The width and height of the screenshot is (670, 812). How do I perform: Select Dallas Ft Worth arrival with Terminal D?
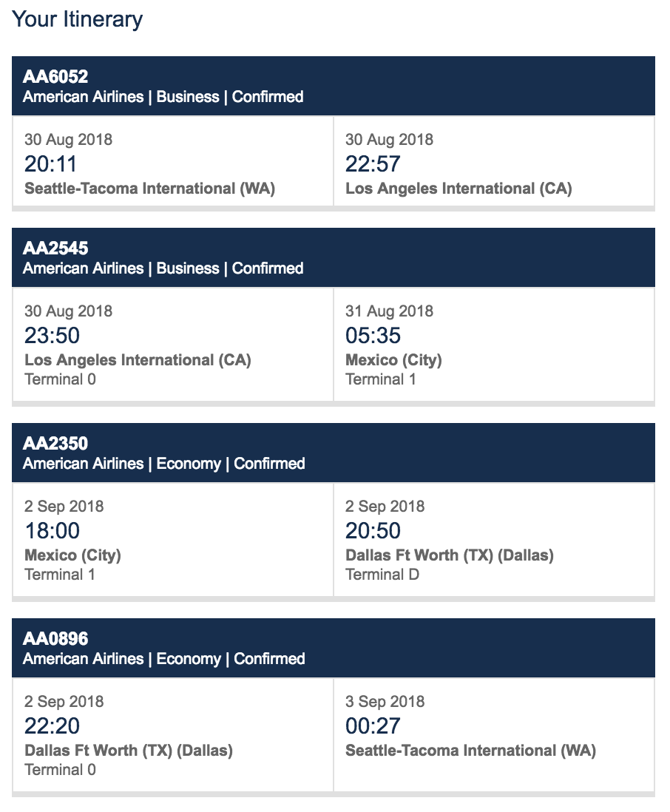click(449, 555)
